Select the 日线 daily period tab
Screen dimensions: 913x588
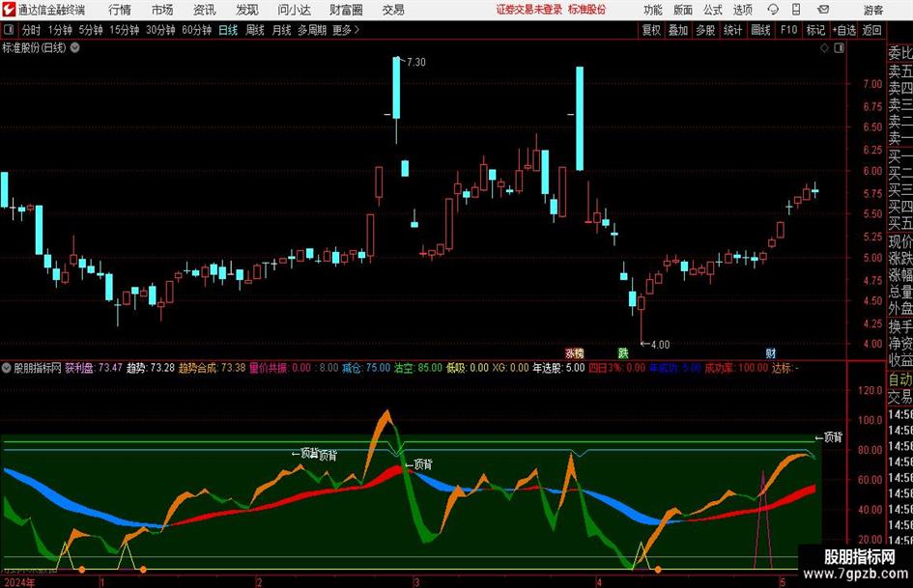[x=228, y=30]
